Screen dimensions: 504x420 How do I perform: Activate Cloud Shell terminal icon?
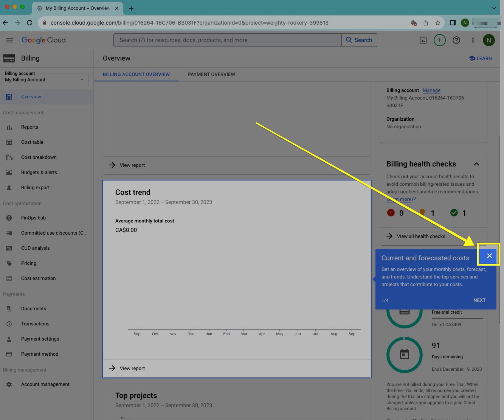point(423,40)
